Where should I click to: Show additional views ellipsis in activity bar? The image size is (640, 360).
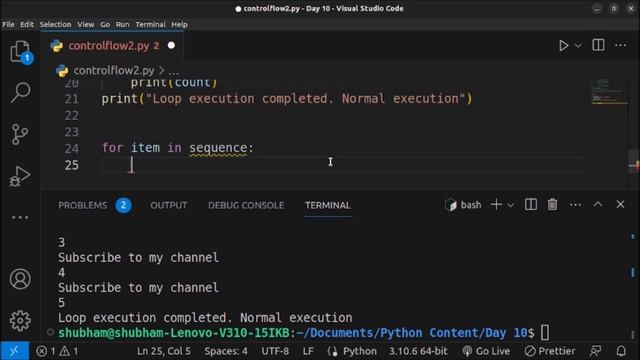[x=20, y=218]
